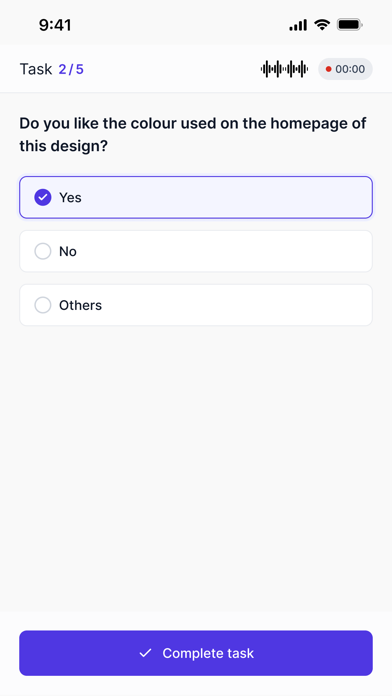Click the audio waveform icon

[284, 69]
